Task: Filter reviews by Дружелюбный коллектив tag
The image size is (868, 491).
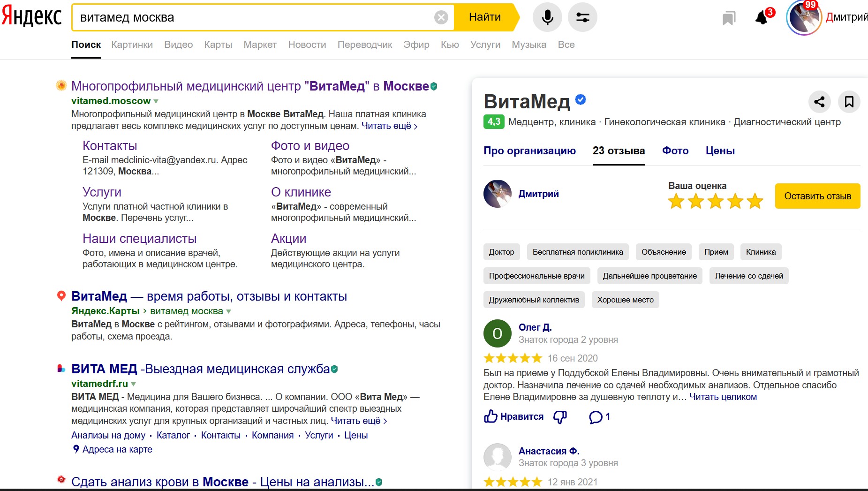Action: click(534, 300)
